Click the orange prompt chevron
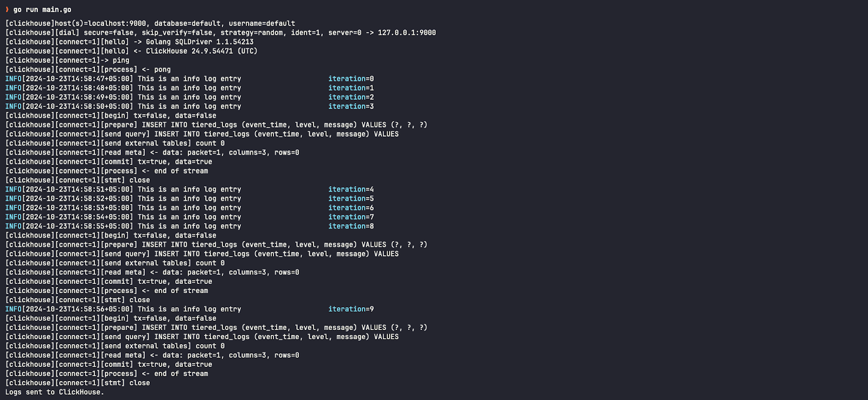This screenshot has width=868, height=400. point(7,9)
